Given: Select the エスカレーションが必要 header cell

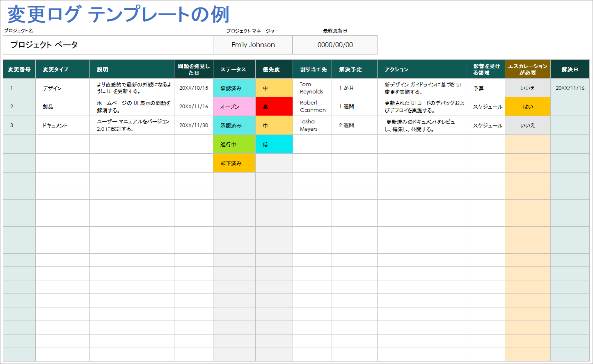Looking at the screenshot, I should pos(528,69).
